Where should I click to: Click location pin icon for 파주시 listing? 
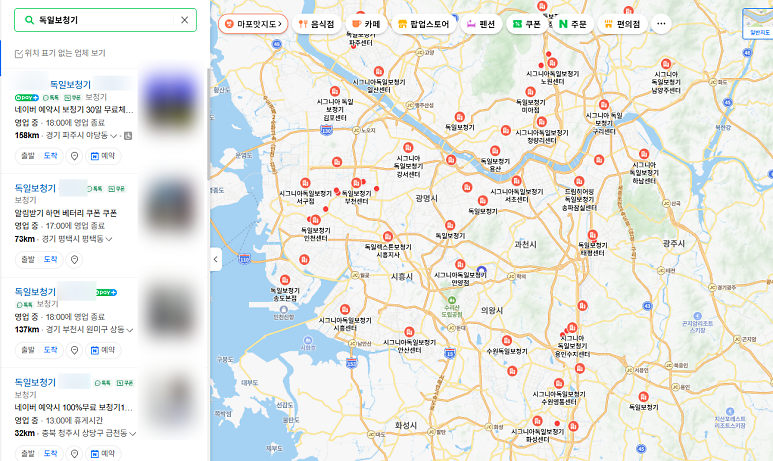pos(74,156)
